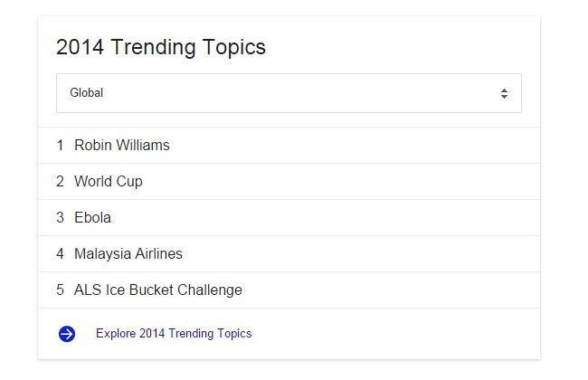
Task: Click rank number 3 beside Ebola
Action: (60, 217)
